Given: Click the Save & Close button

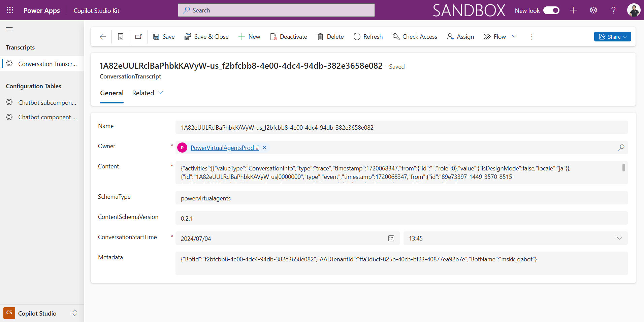Looking at the screenshot, I should (x=206, y=37).
